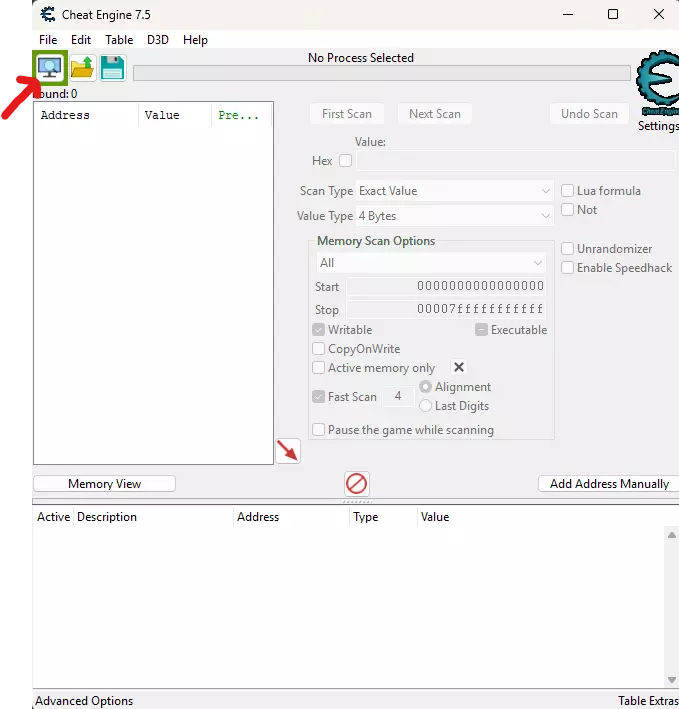Screen dimensions: 679x709
Task: Open a cheat table with folder icon
Action: pos(83,68)
